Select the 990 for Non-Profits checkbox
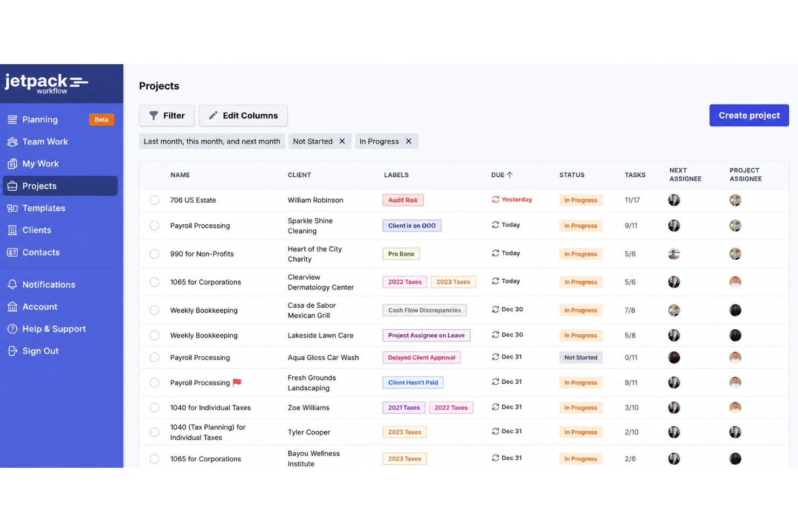The height and width of the screenshot is (532, 798). click(155, 254)
